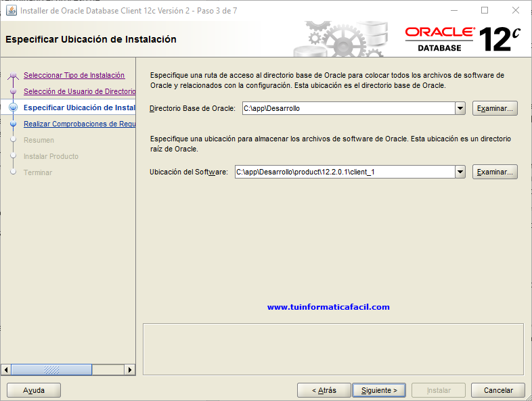532x401 pixels.
Task: Expand the Directorio Base de Oracle dropdown
Action: click(460, 108)
